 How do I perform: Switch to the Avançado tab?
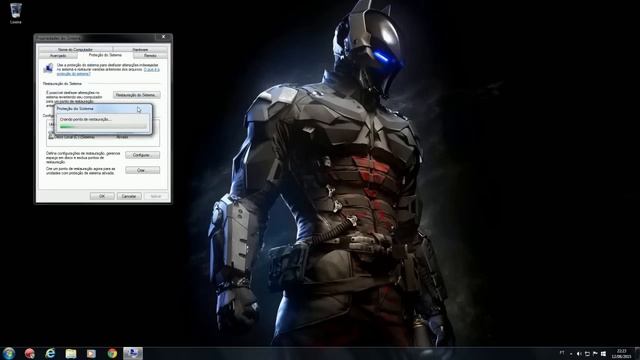pos(58,56)
